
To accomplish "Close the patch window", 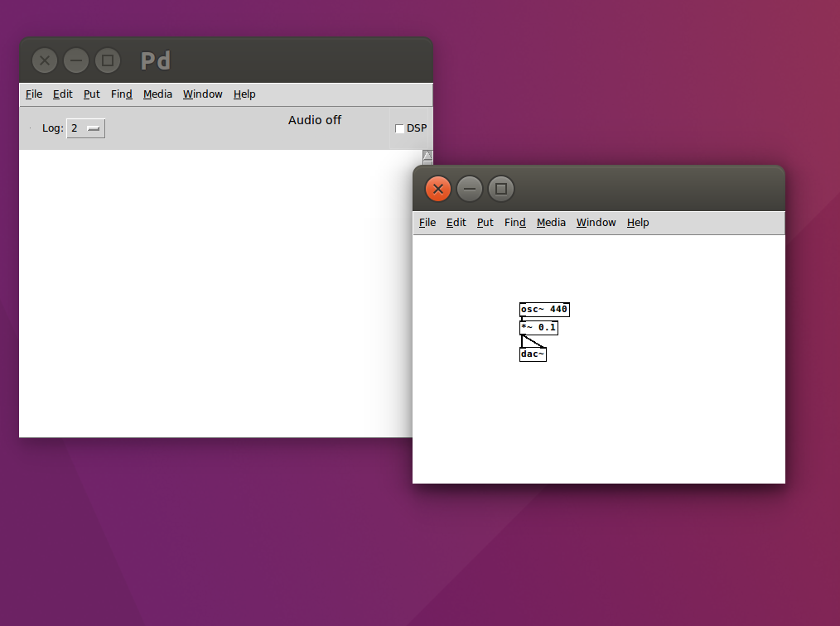I will [437, 189].
